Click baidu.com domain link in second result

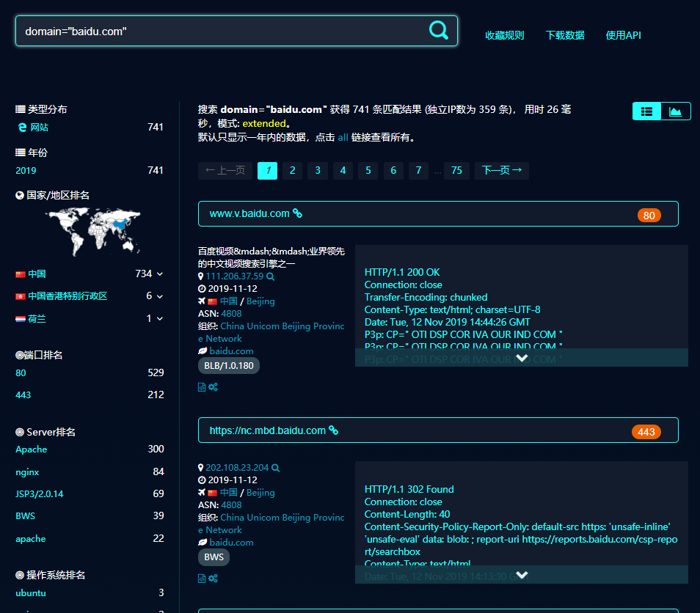231,543
